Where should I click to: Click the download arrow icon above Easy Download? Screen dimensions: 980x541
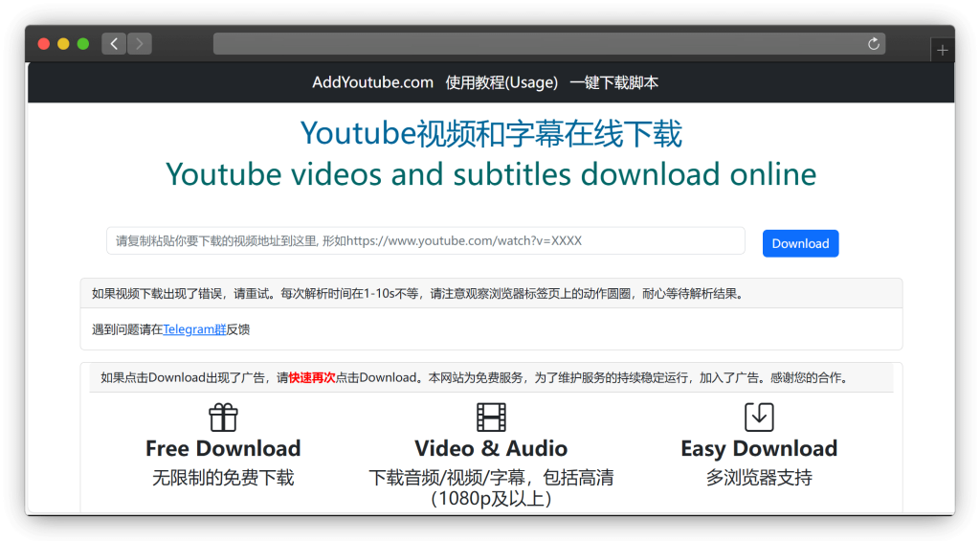click(759, 417)
